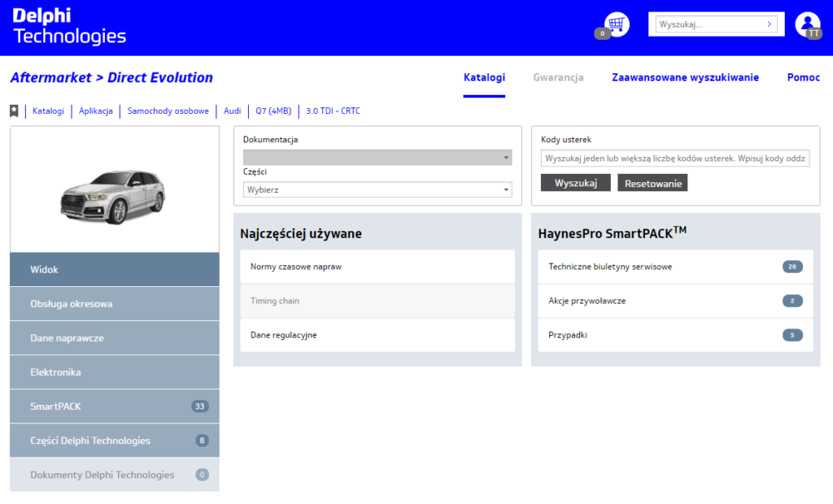Click the 26 badge on biuletyny serwisowe
This screenshot has width=833, height=504.
pyautogui.click(x=792, y=267)
